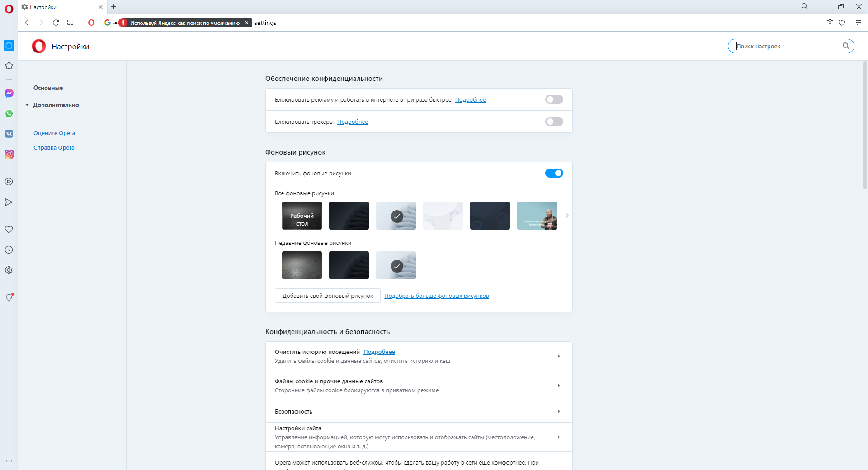Show next wallpapers with the right chevron
868x470 pixels.
click(567, 216)
